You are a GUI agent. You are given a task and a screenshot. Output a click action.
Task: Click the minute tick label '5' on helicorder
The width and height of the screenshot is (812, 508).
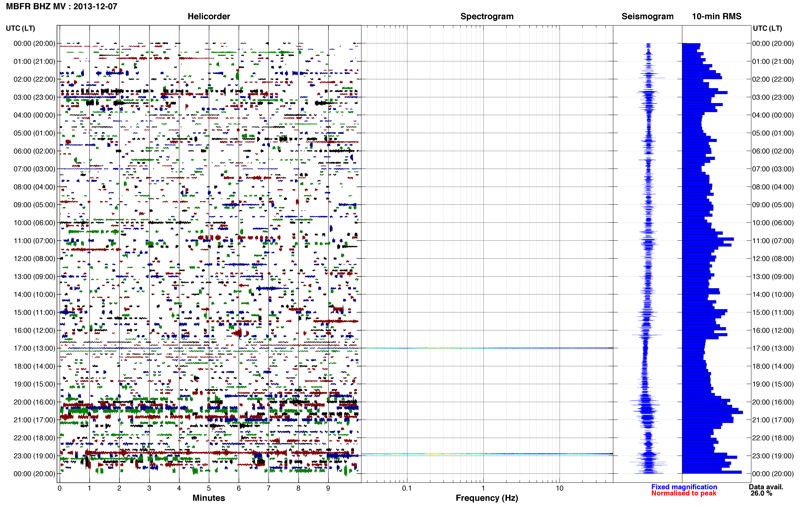(209, 488)
